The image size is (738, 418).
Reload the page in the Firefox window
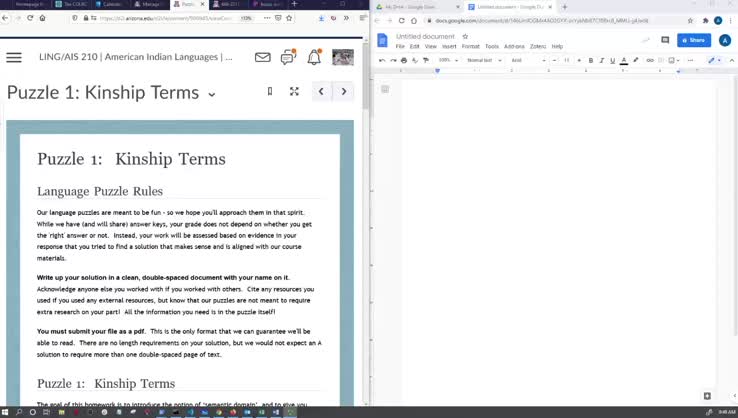(30, 18)
